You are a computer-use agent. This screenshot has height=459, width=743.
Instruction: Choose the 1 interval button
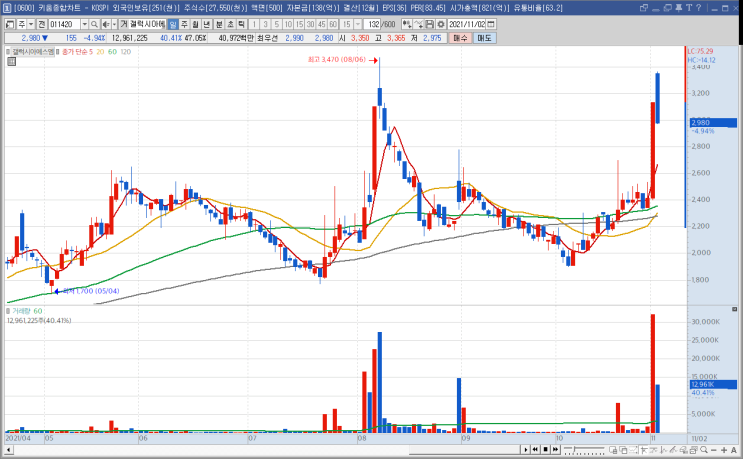click(x=254, y=24)
